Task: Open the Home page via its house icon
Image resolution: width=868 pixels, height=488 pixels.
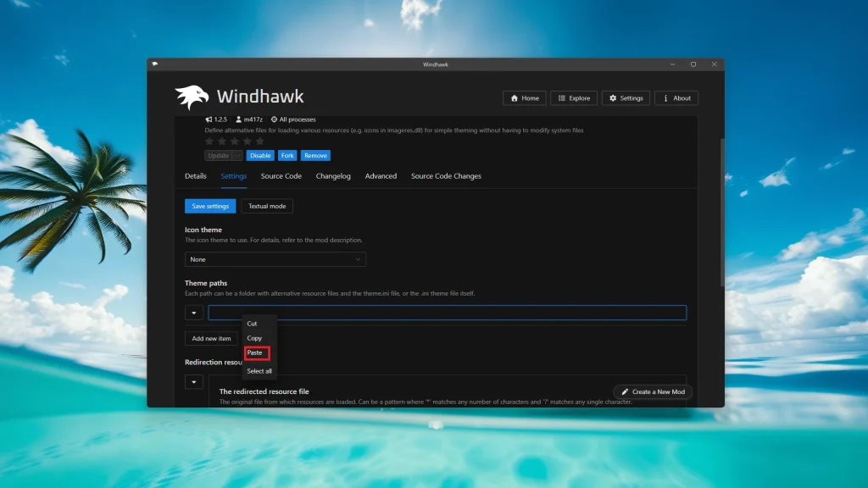Action: (x=515, y=97)
